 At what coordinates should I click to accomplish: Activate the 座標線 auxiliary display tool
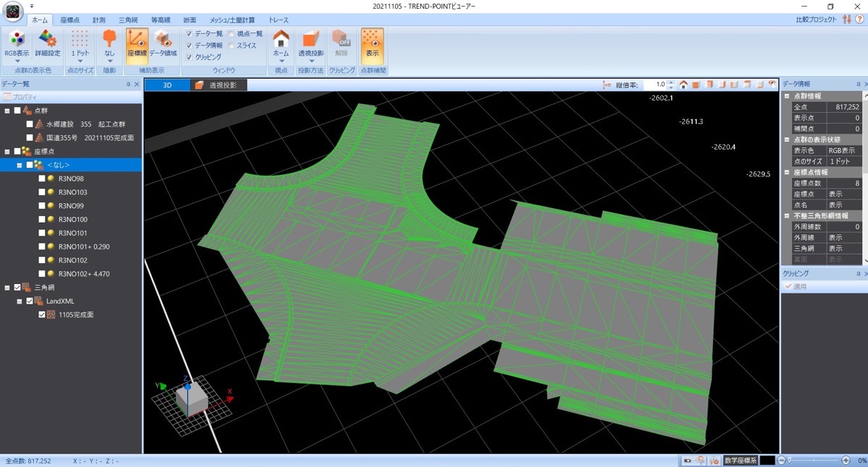(137, 43)
